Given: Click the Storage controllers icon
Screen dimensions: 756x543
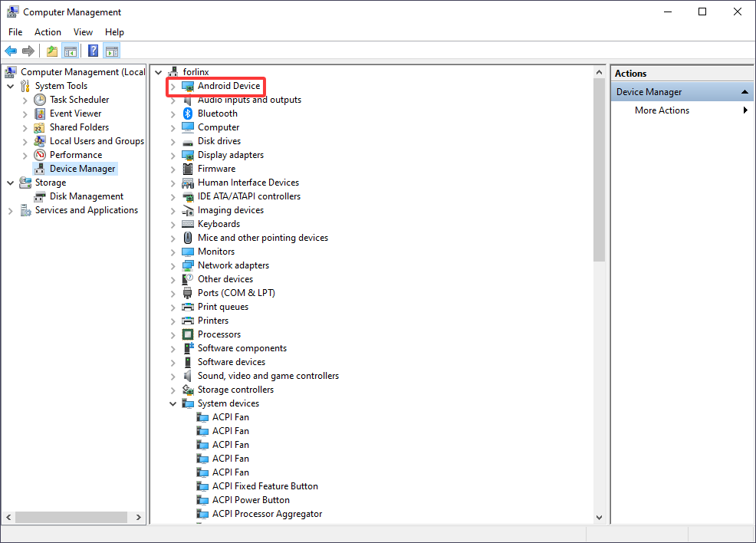Looking at the screenshot, I should point(188,390).
